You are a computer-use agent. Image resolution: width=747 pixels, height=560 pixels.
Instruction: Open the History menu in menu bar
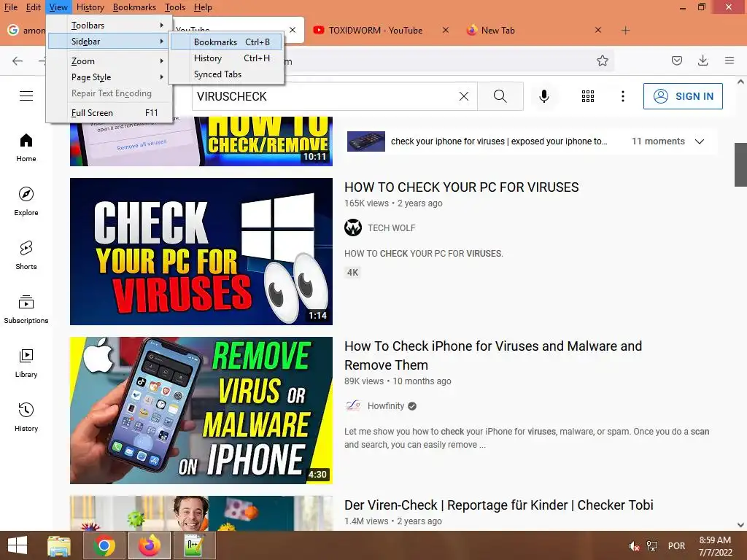pos(90,7)
